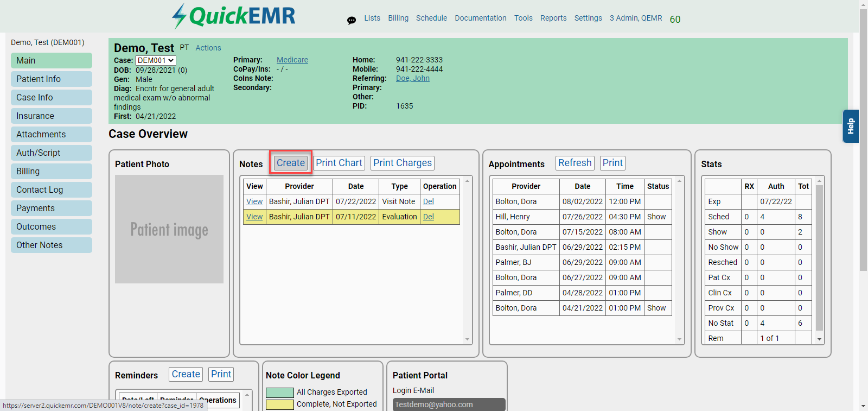Open the Schedule menu
The width and height of the screenshot is (868, 411).
(x=431, y=18)
